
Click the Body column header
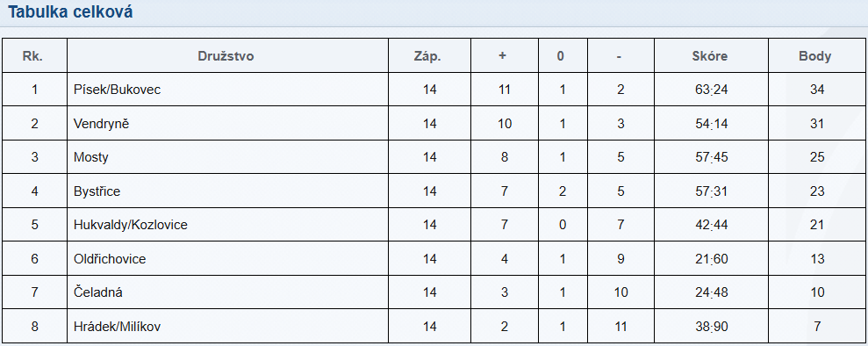(x=814, y=56)
